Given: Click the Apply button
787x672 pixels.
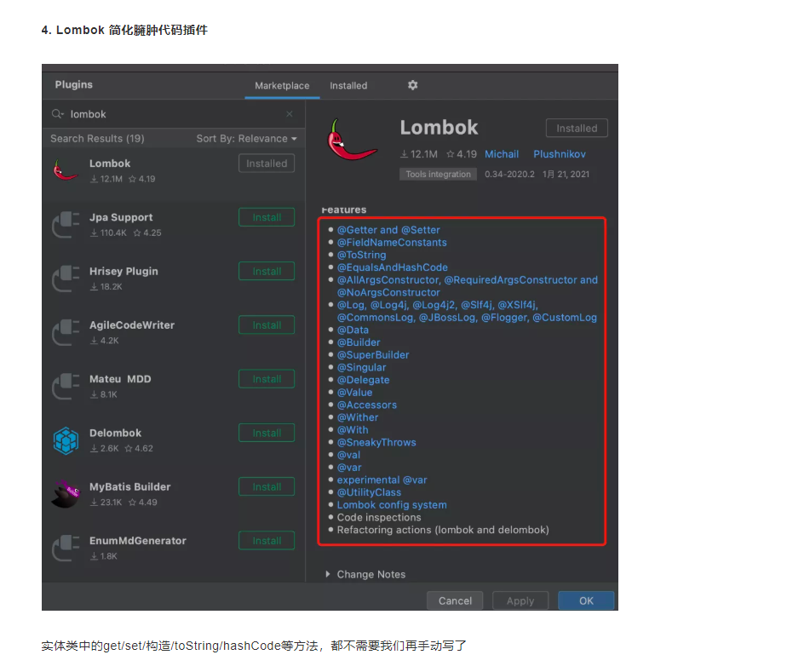Looking at the screenshot, I should tap(520, 600).
